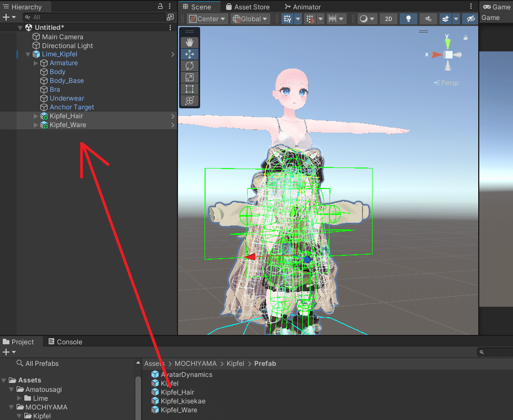Select the Scale tool

tap(190, 77)
